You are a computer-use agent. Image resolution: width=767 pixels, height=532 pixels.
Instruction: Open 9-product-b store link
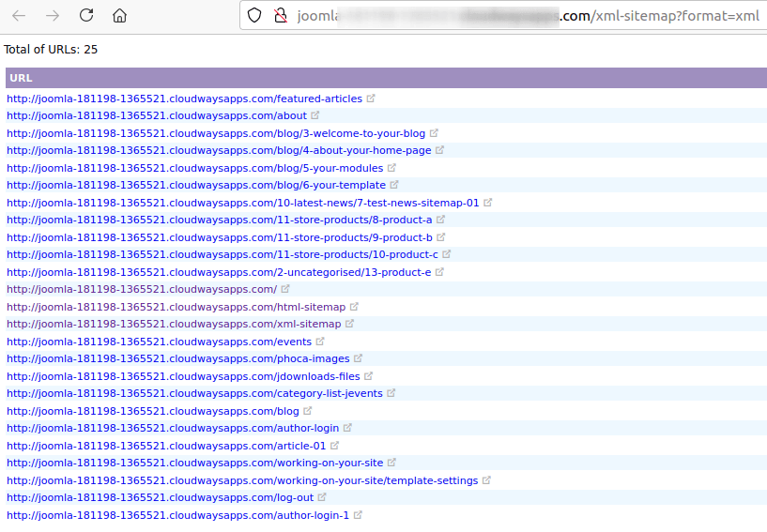pos(219,237)
